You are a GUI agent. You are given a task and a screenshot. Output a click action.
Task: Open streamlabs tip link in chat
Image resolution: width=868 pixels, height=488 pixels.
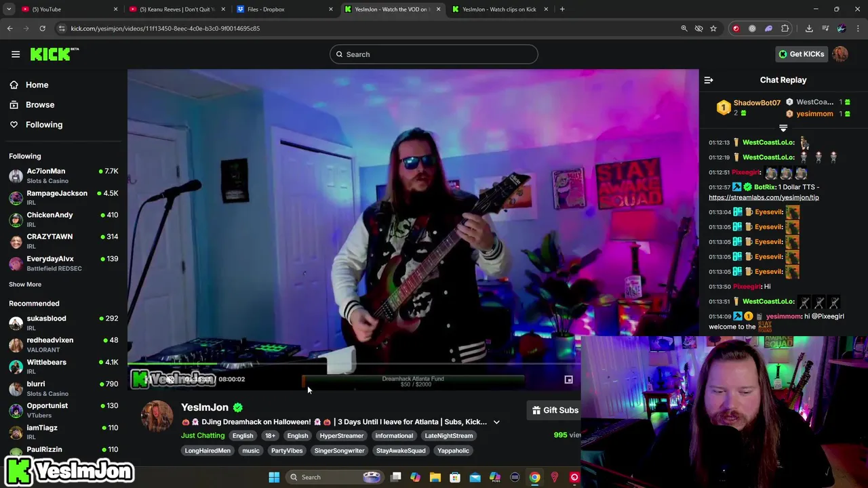click(x=764, y=197)
